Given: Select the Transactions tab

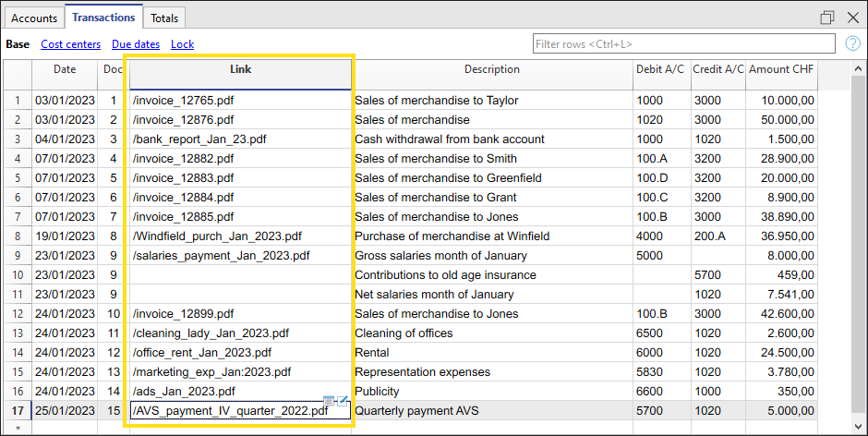Looking at the screenshot, I should click(104, 17).
